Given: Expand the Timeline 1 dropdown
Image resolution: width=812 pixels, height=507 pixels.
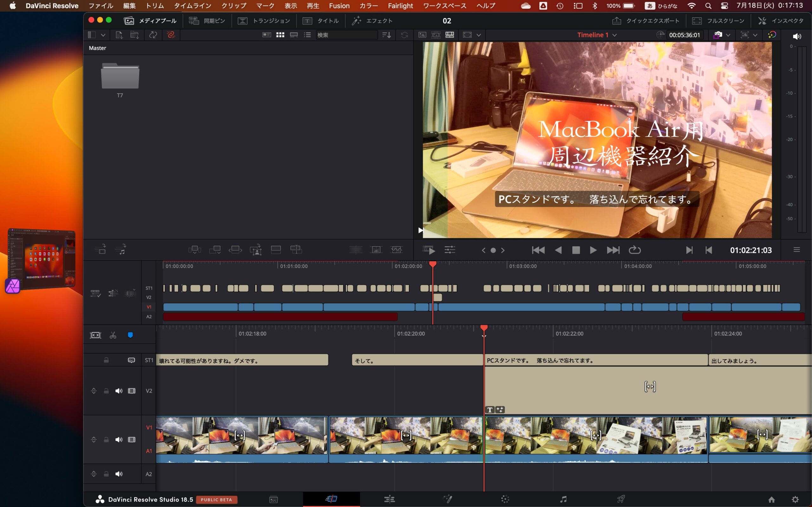Looking at the screenshot, I should (614, 35).
